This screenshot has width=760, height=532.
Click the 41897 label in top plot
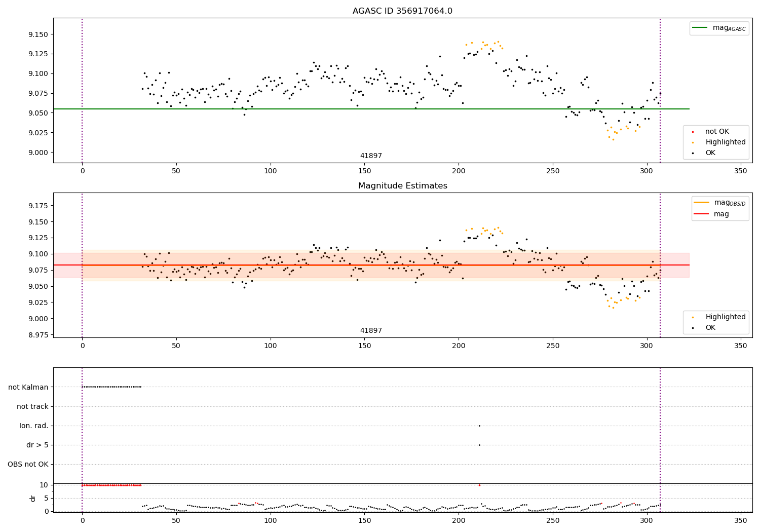pyautogui.click(x=371, y=156)
